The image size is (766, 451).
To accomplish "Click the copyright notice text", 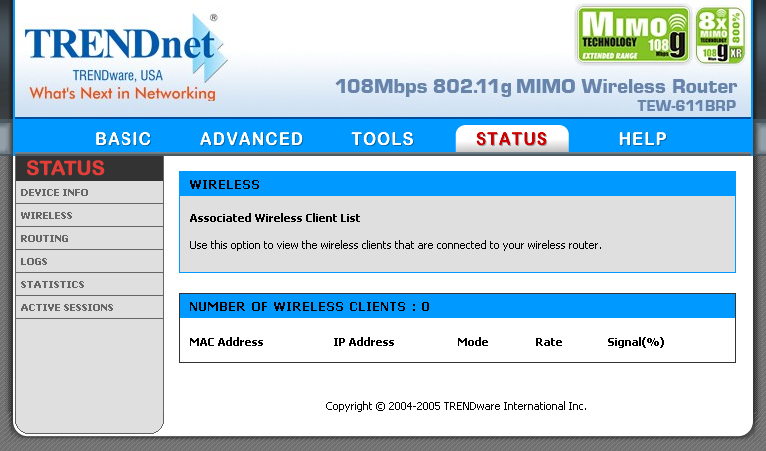I will click(x=456, y=406).
